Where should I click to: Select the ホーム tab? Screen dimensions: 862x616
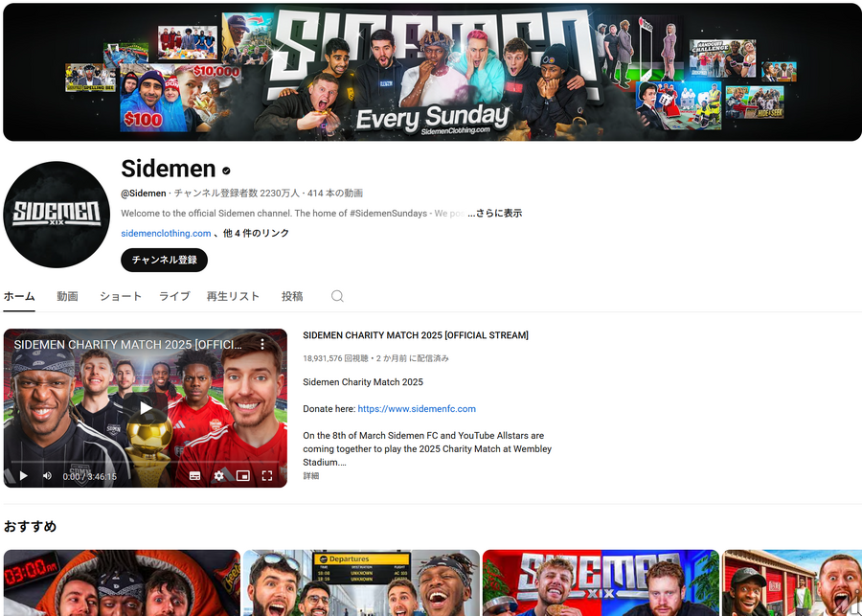[19, 296]
